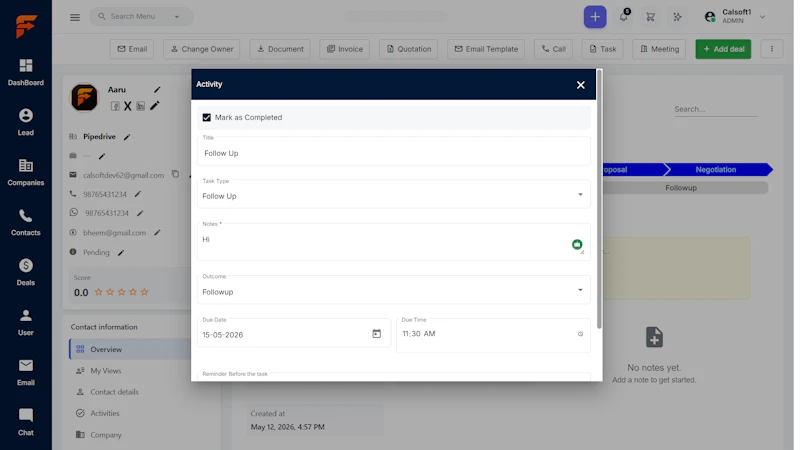Close the Activity dialog

pos(581,85)
